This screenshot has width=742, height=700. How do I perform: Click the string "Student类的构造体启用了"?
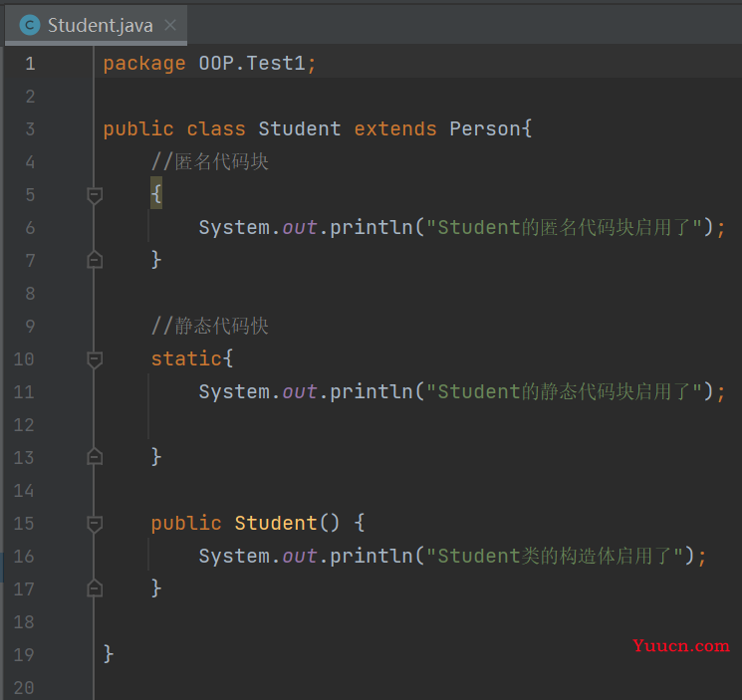click(x=555, y=557)
